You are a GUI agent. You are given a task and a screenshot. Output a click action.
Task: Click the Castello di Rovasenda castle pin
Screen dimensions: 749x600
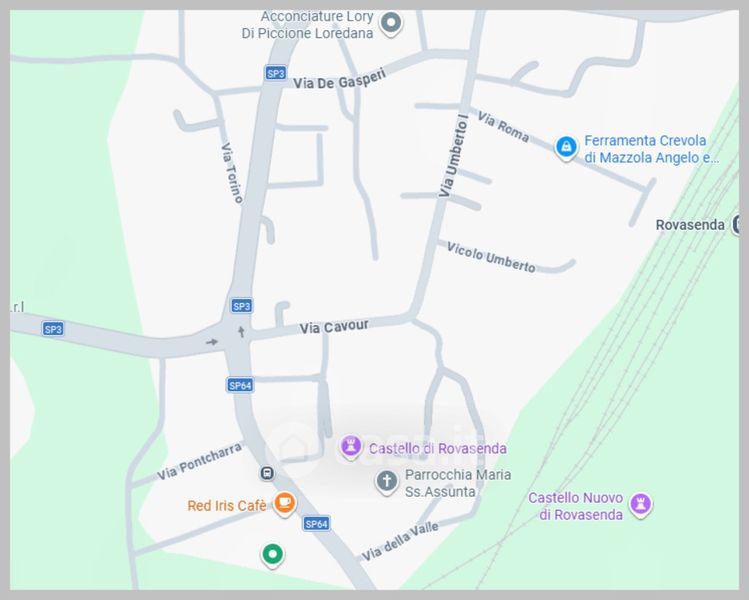351,448
